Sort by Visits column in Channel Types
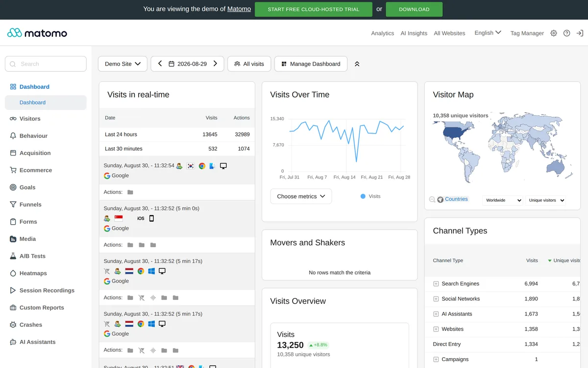The image size is (588, 368). point(532,261)
